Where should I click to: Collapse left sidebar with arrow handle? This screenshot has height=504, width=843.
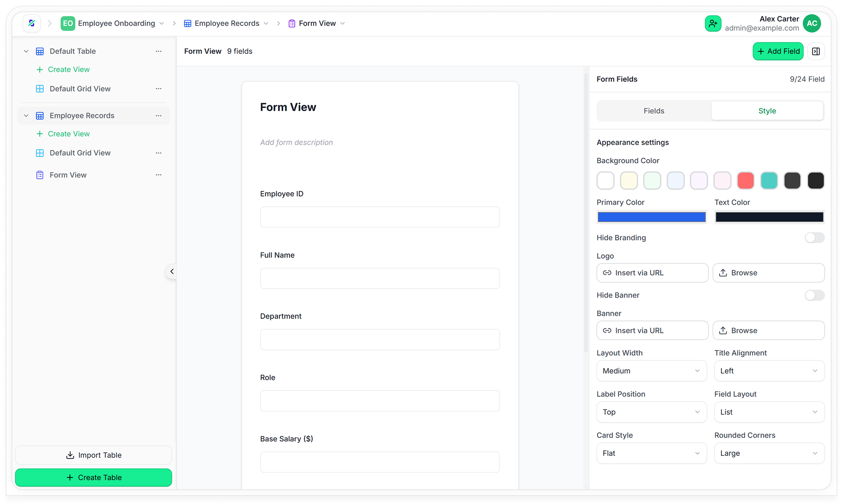pos(172,272)
